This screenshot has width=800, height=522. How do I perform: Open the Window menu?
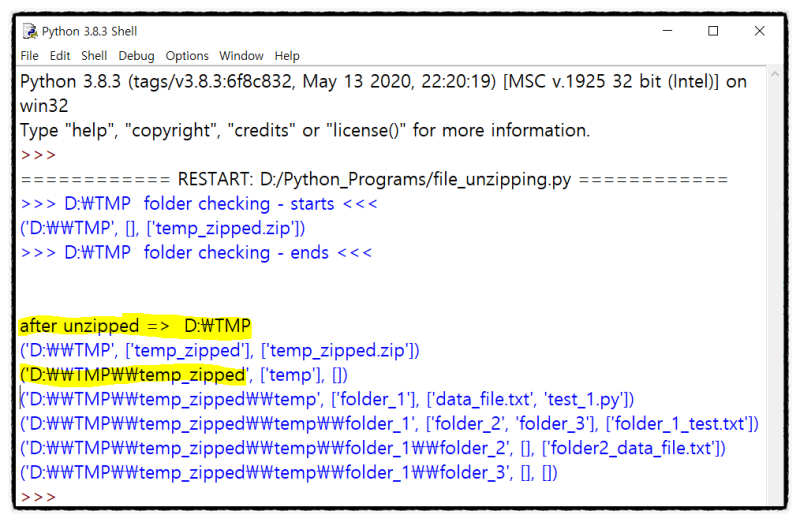[241, 56]
